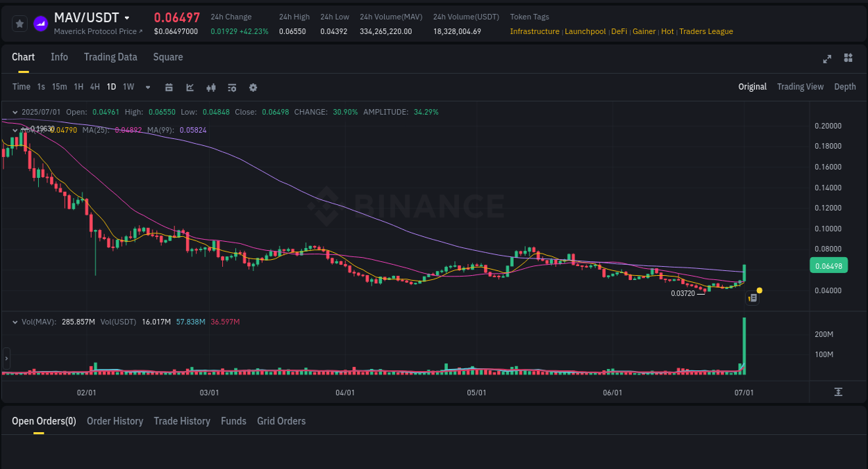Click the date range calendar icon
The width and height of the screenshot is (868, 469).
pos(169,87)
